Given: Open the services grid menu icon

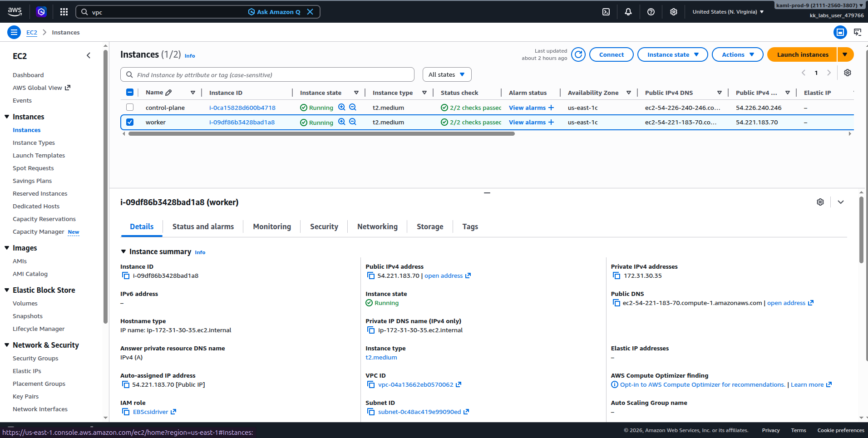Looking at the screenshot, I should [x=64, y=12].
